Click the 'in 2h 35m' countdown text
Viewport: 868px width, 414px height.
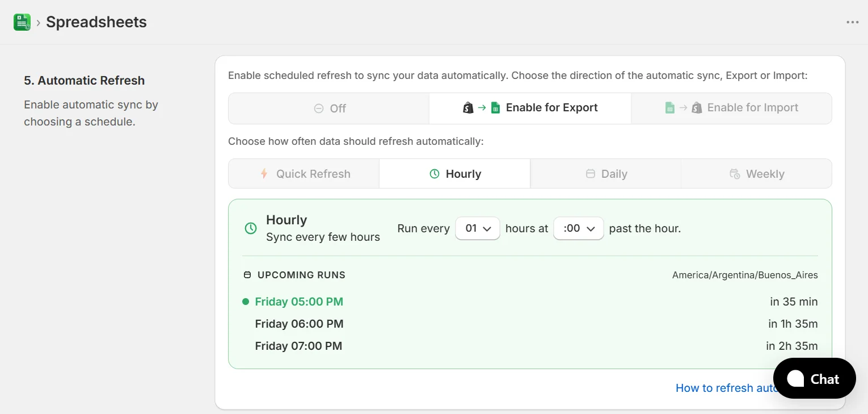tap(792, 346)
